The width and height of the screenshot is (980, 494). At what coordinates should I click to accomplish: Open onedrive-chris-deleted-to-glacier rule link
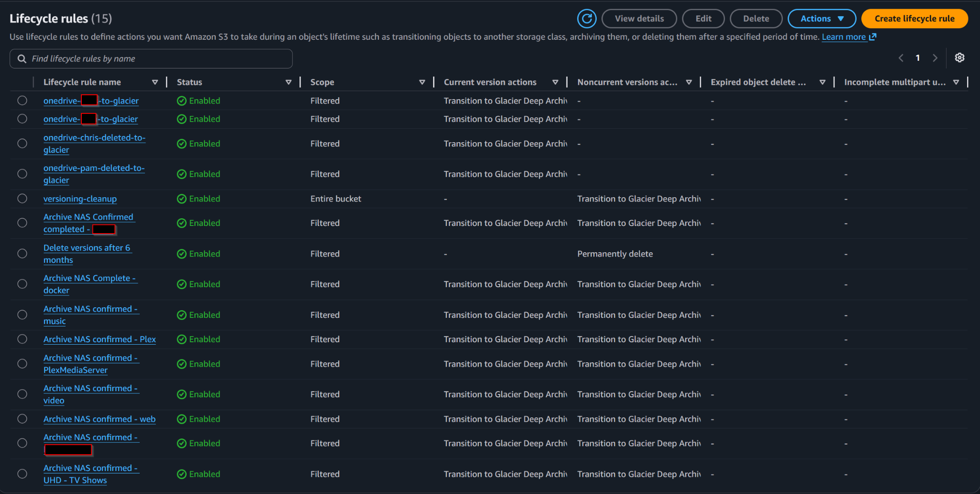pyautogui.click(x=94, y=144)
